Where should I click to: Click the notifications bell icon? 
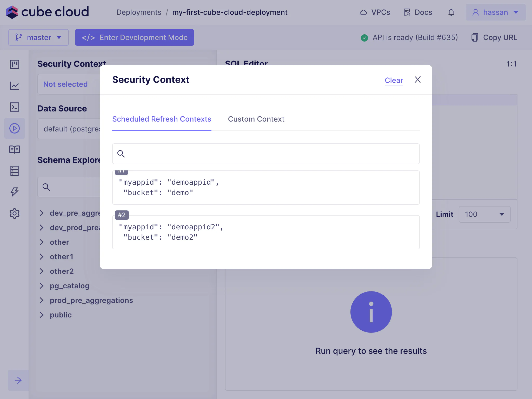[x=451, y=12]
